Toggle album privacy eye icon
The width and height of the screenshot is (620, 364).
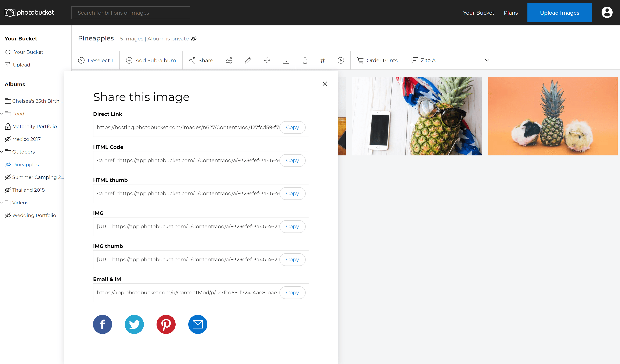pyautogui.click(x=194, y=39)
